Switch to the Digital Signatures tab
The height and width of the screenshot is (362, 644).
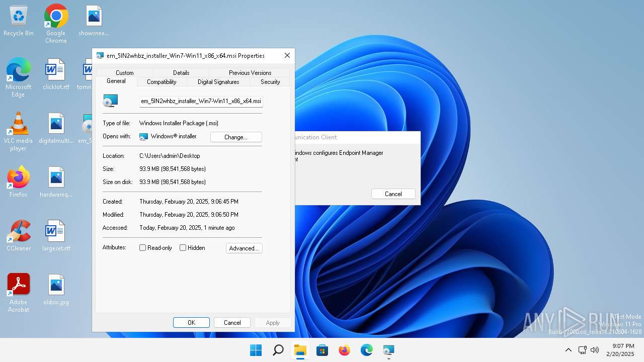(x=218, y=81)
